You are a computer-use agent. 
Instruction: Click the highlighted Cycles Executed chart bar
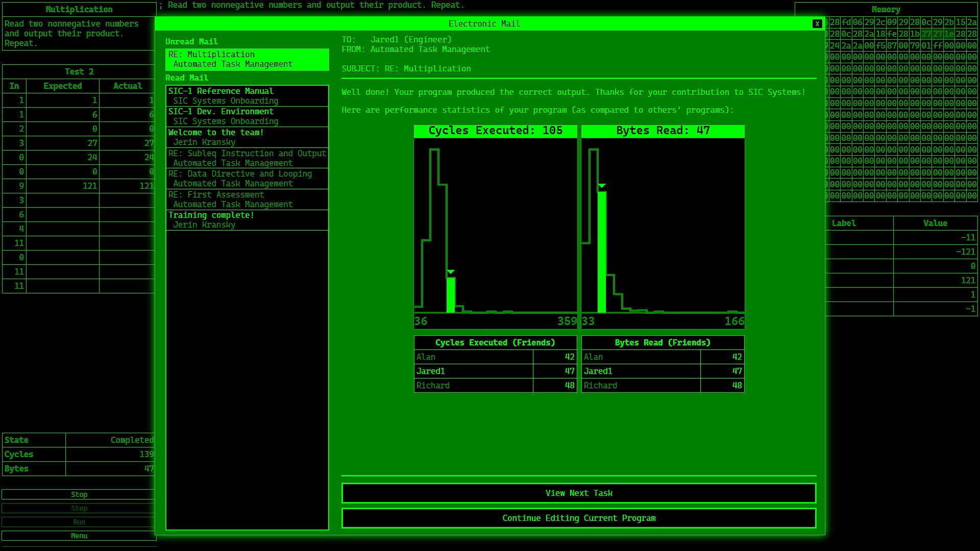click(450, 294)
